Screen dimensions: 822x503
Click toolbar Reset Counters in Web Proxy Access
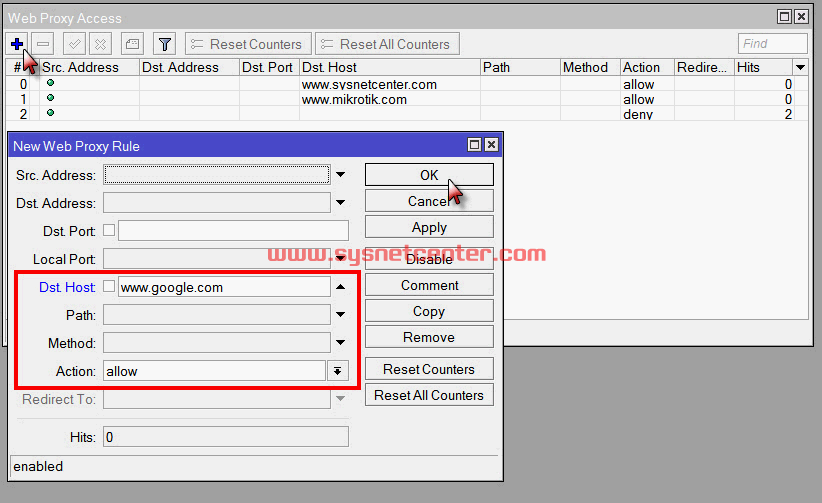coord(248,44)
